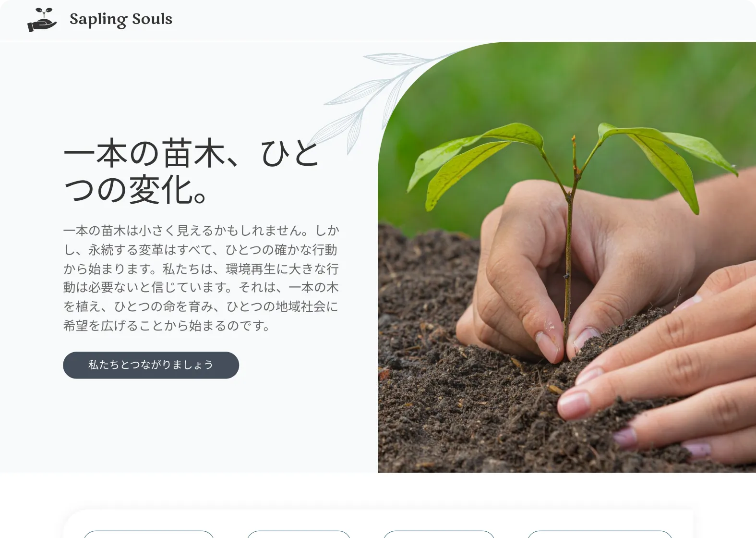
Task: Click the paragraph starting 一本の苗木は小さく見える
Action: click(x=201, y=278)
